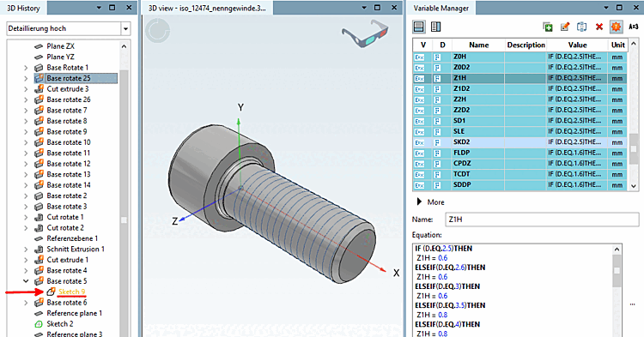The height and width of the screenshot is (337, 644).
Task: Collapse the Base rotate 5 node
Action: 26,281
